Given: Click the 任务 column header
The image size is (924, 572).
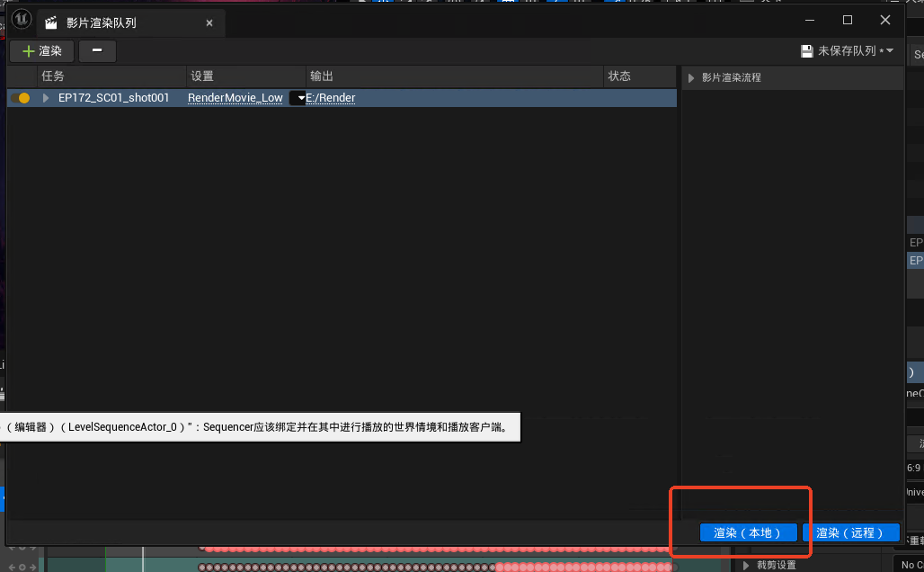Looking at the screenshot, I should click(x=53, y=76).
